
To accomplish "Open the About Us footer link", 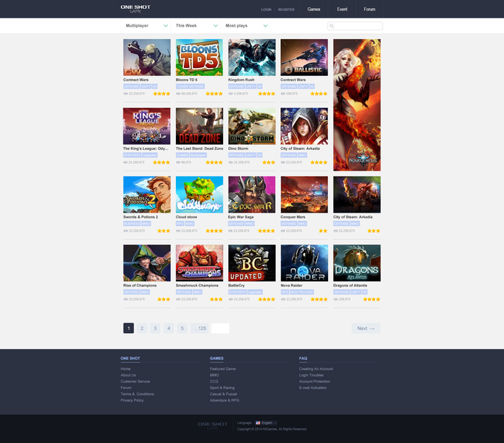I will (129, 375).
